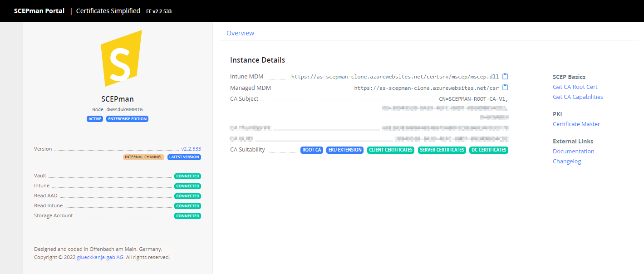This screenshot has height=274, width=644.
Task: Click the INTERNAL CHANNEL badge
Action: click(143, 157)
